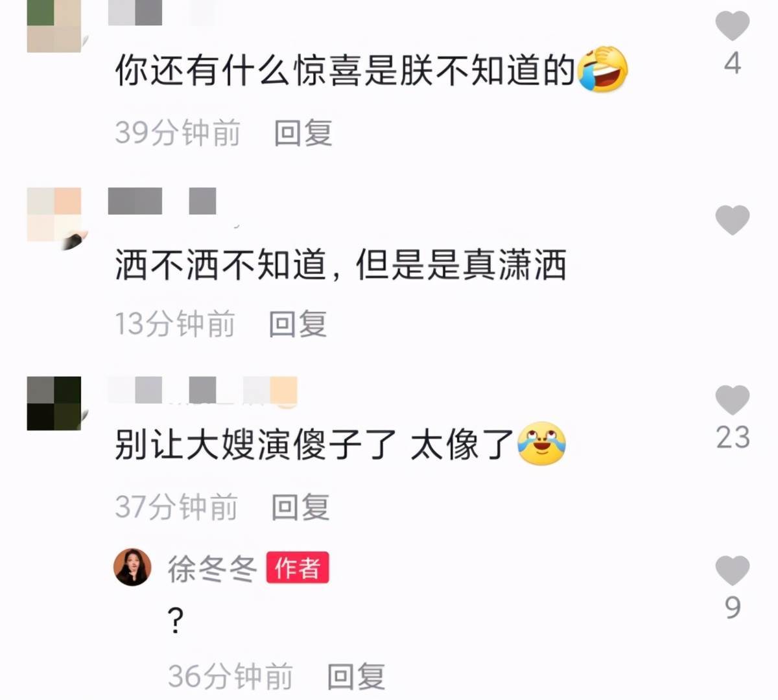
Task: Reply to the comment posted 39分钟前
Action: click(x=303, y=133)
